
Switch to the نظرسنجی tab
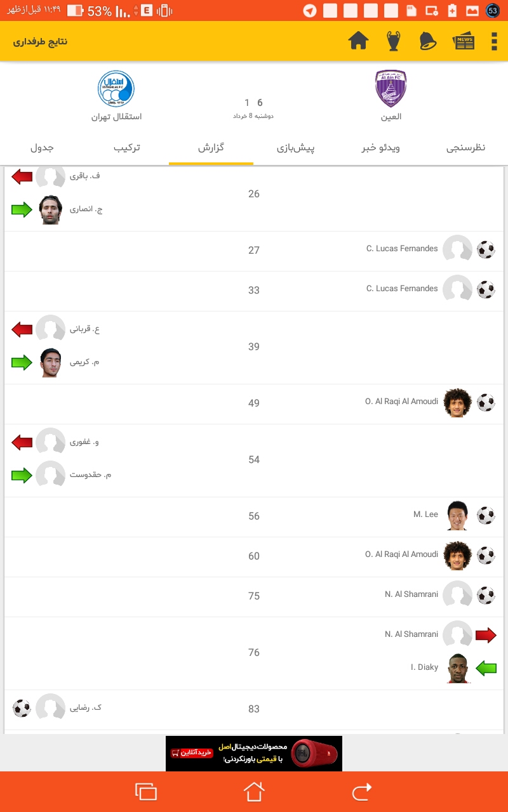465,148
